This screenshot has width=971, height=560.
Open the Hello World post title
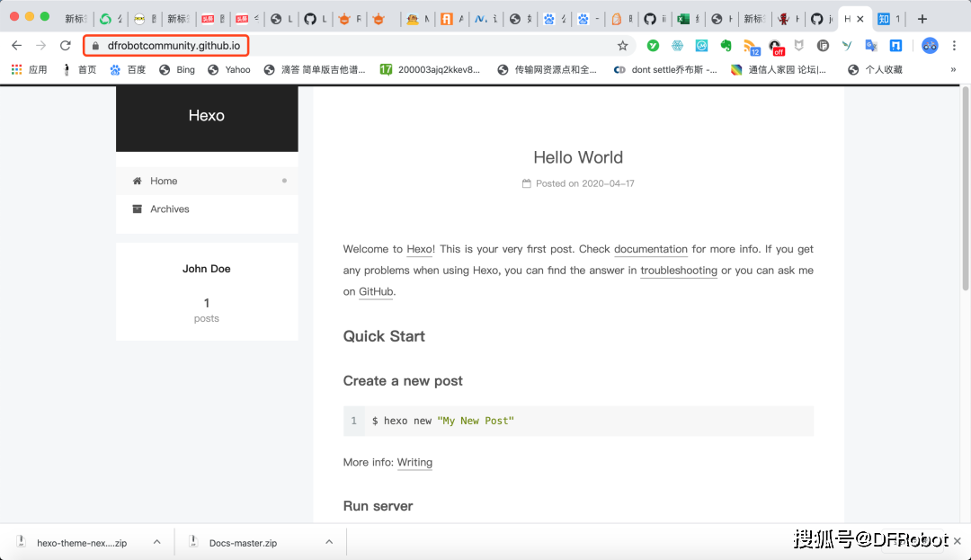click(578, 157)
